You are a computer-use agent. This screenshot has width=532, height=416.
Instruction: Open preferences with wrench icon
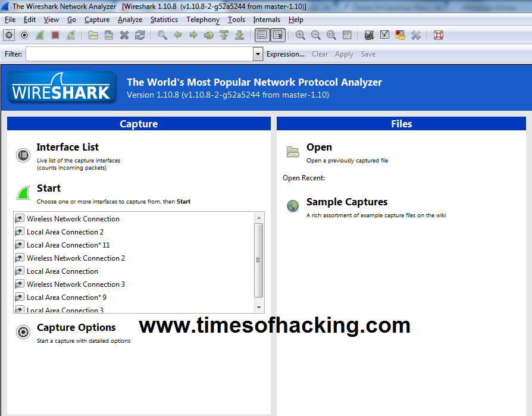416,35
